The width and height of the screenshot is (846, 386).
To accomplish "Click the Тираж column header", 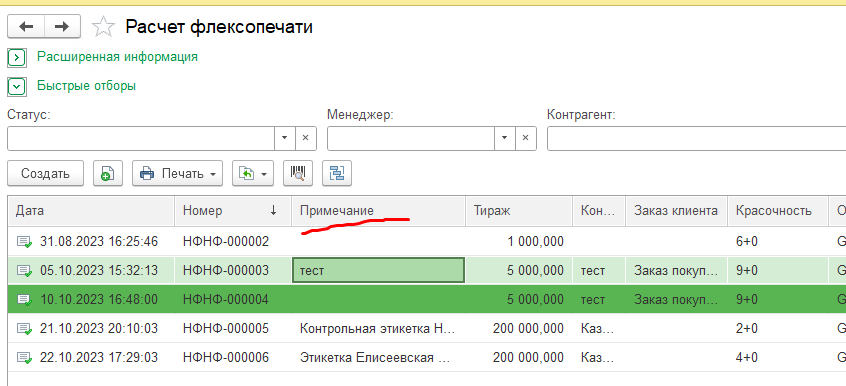I will (x=518, y=211).
